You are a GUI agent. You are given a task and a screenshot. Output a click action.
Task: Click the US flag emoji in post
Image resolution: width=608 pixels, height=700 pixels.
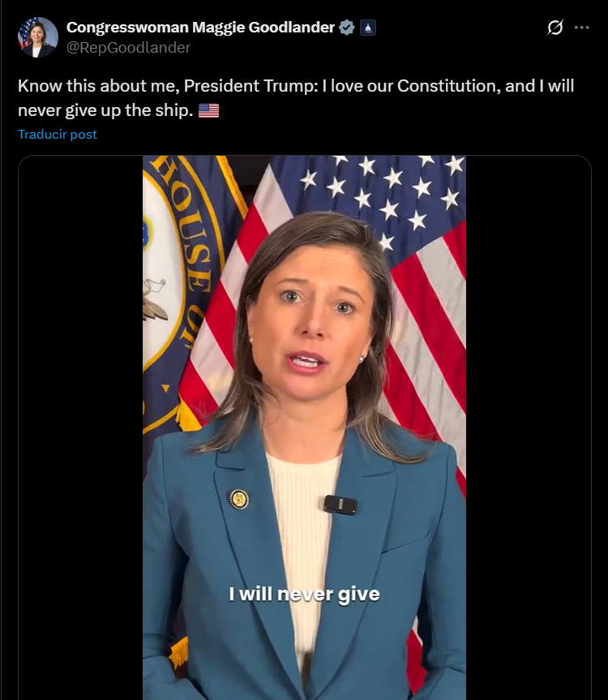[209, 110]
